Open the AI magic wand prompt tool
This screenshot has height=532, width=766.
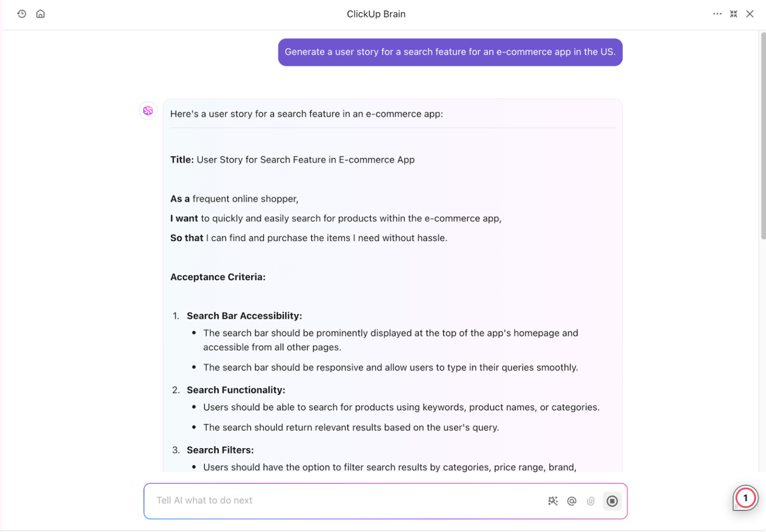(x=553, y=501)
